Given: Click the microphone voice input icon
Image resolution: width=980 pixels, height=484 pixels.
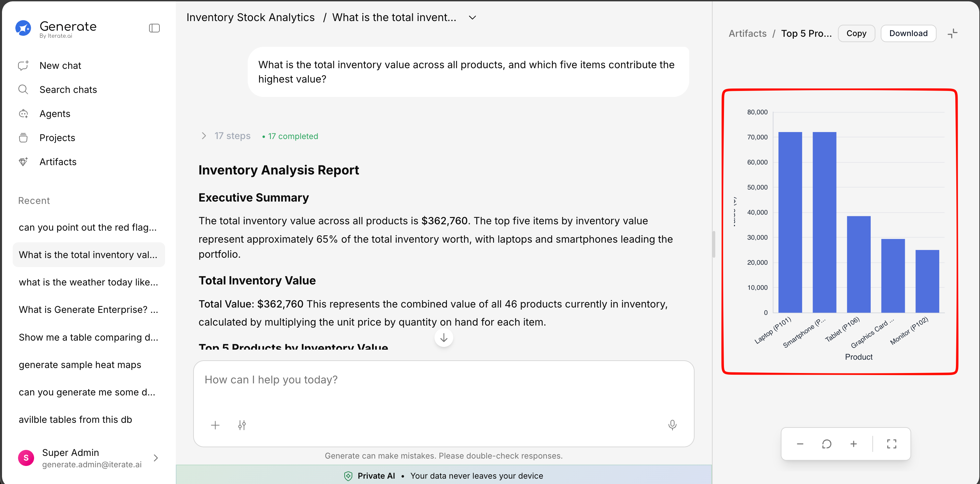Looking at the screenshot, I should point(672,425).
